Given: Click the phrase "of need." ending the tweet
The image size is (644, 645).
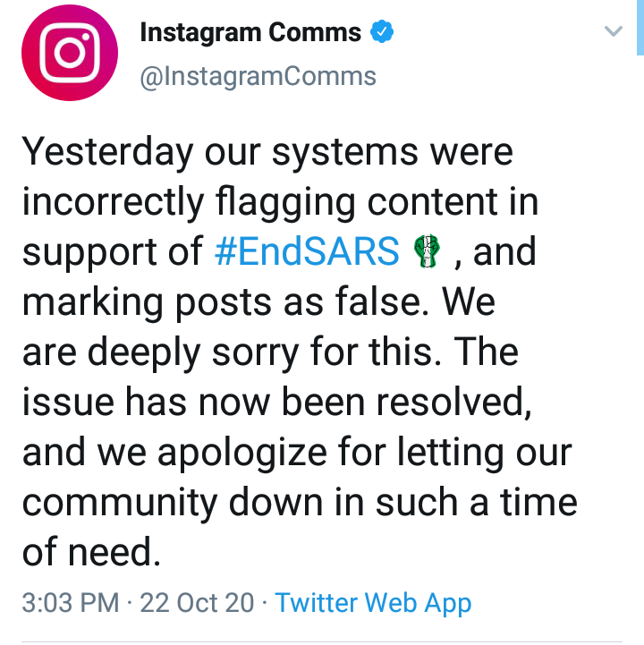Looking at the screenshot, I should pyautogui.click(x=91, y=552).
